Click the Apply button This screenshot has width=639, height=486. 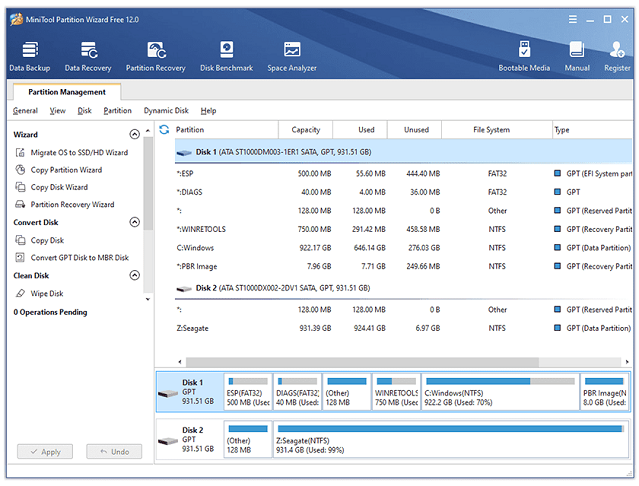pos(45,451)
